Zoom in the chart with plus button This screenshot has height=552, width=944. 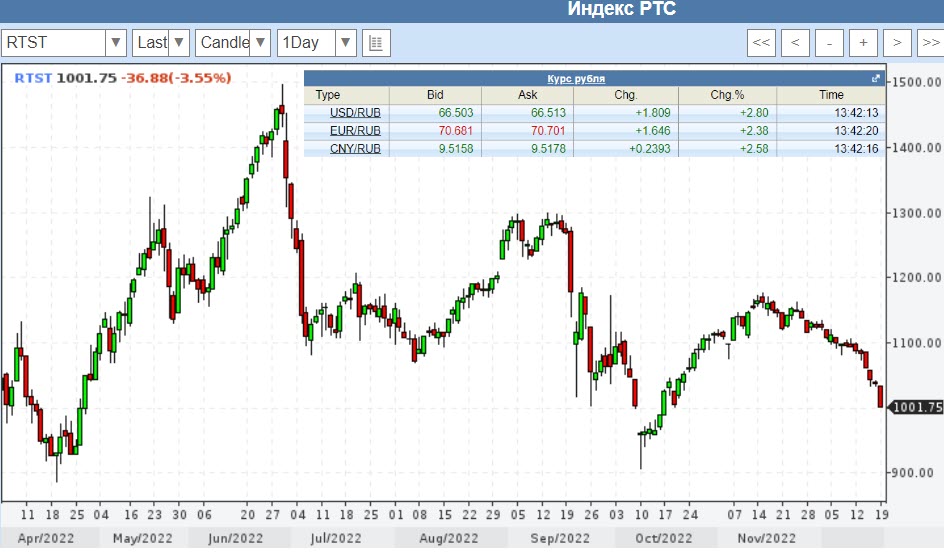(x=863, y=43)
